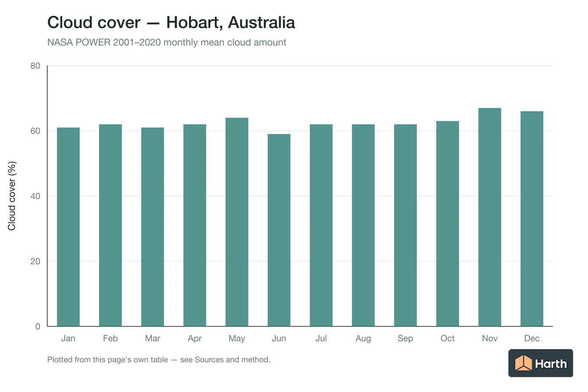
Task: Click the Harth logo badge
Action: click(540, 363)
